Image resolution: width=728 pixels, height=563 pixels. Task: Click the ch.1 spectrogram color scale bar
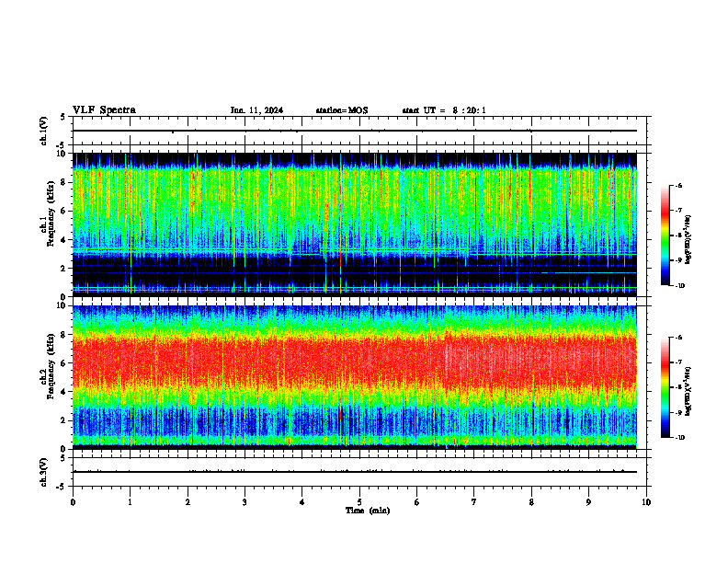[x=665, y=236]
